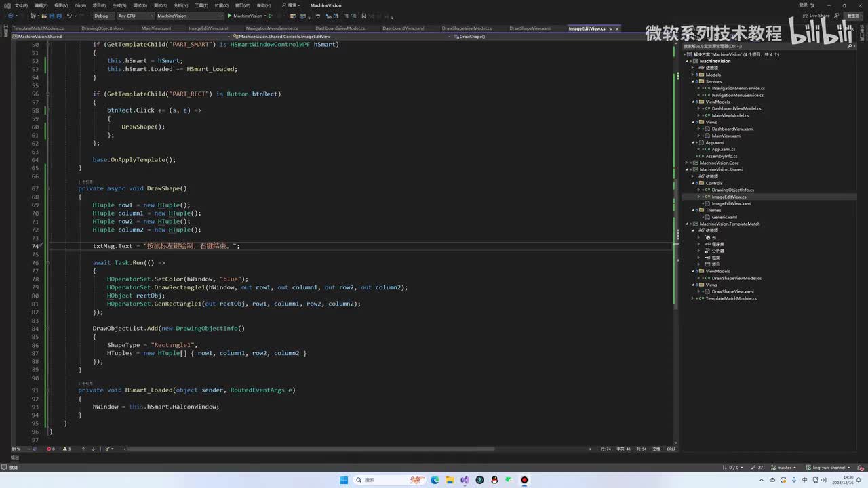The height and width of the screenshot is (488, 868).
Task: Open the Visual Studio taskbar icon
Action: [x=465, y=480]
